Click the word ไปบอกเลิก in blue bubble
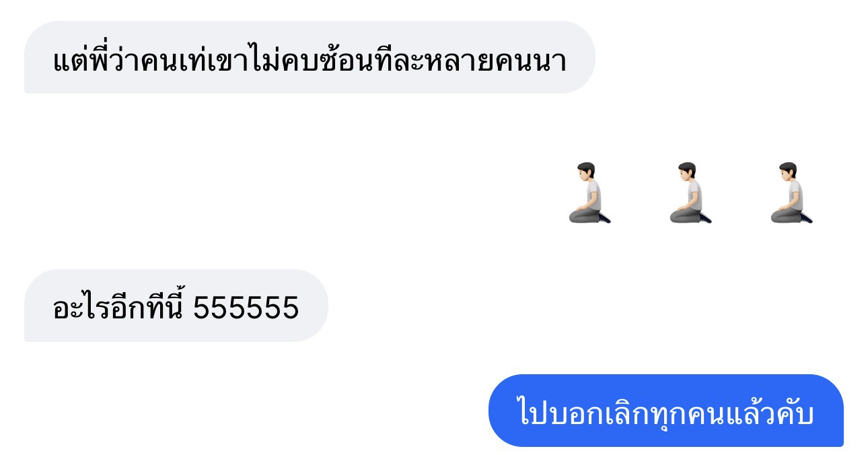 pos(583,412)
